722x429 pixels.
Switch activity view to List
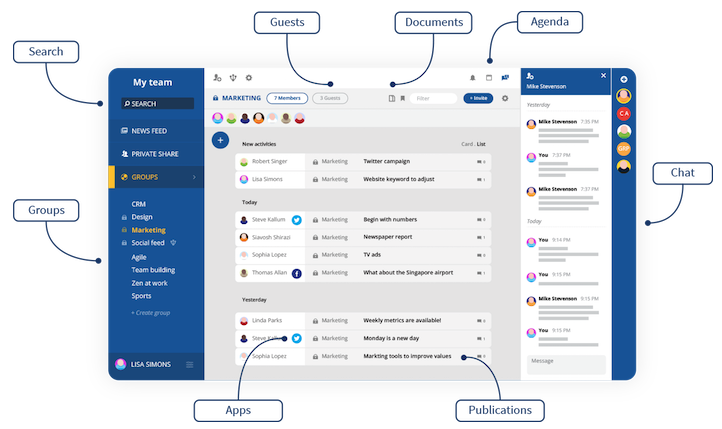(481, 144)
